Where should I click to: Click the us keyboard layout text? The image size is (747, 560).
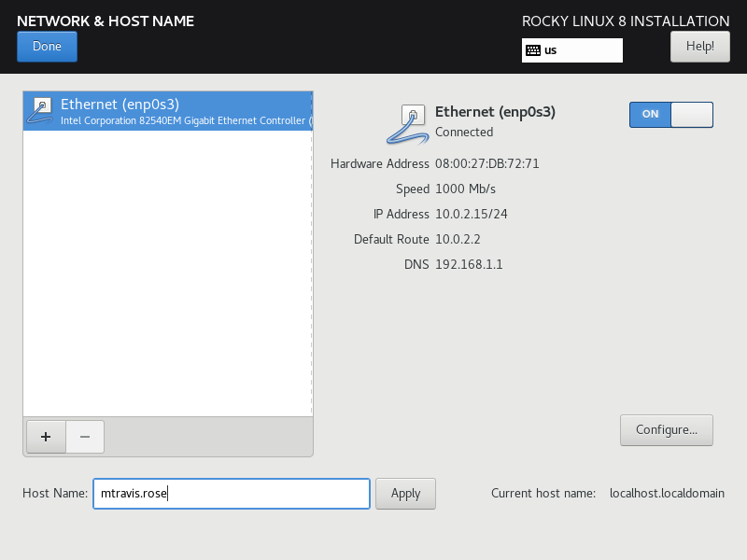[x=551, y=50]
